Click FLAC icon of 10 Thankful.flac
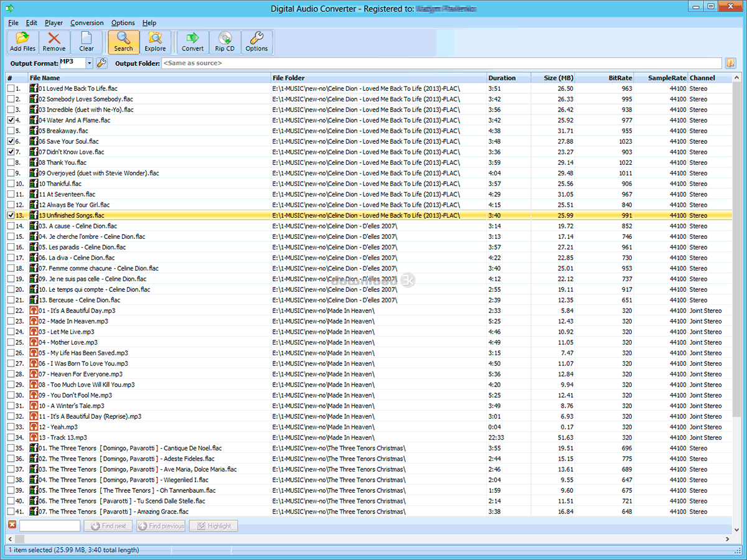The height and width of the screenshot is (560, 747). 34,184
